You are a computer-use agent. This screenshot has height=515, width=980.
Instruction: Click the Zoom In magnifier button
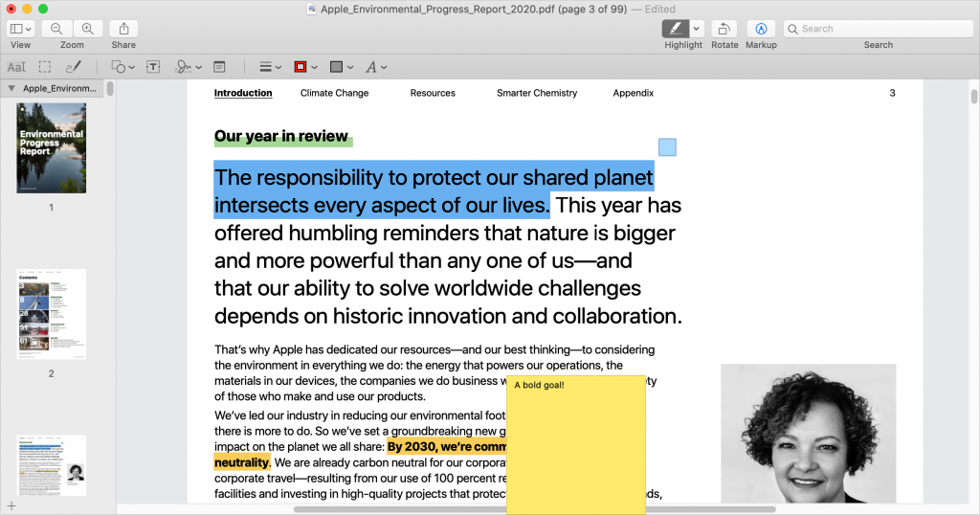click(88, 29)
